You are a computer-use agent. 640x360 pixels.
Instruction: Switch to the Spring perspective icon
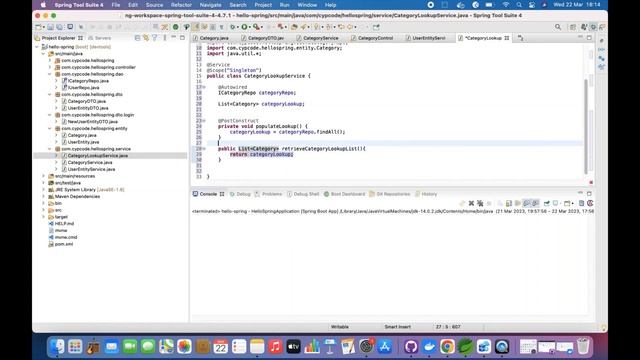(584, 27)
